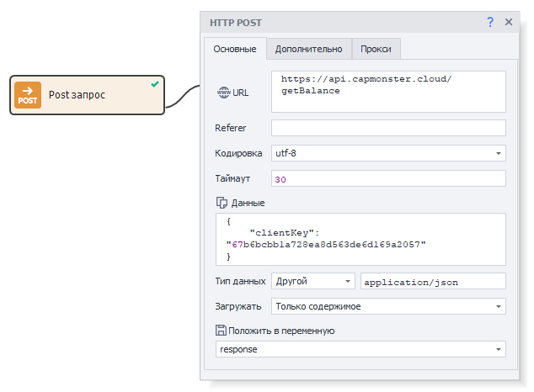
Task: Select the Основные tab
Action: [x=235, y=49]
